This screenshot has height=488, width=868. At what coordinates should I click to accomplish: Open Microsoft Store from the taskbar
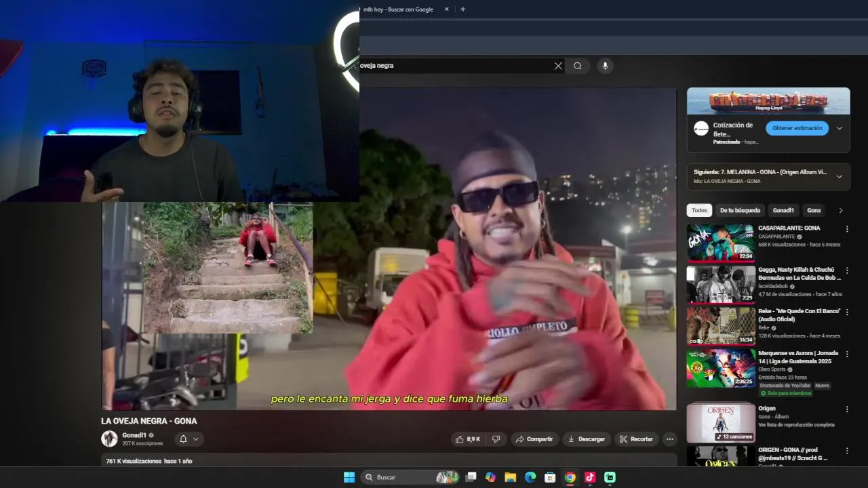[550, 477]
